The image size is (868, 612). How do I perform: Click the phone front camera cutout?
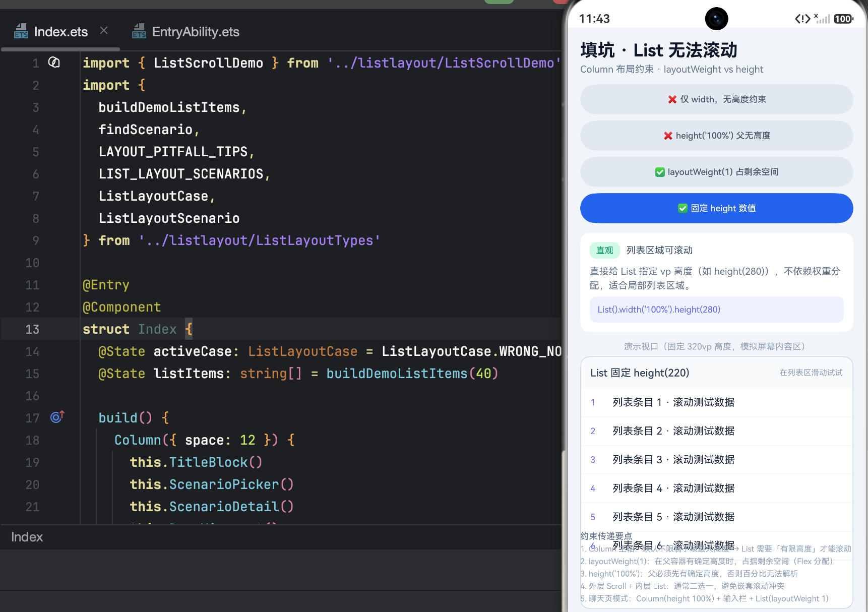coord(716,19)
